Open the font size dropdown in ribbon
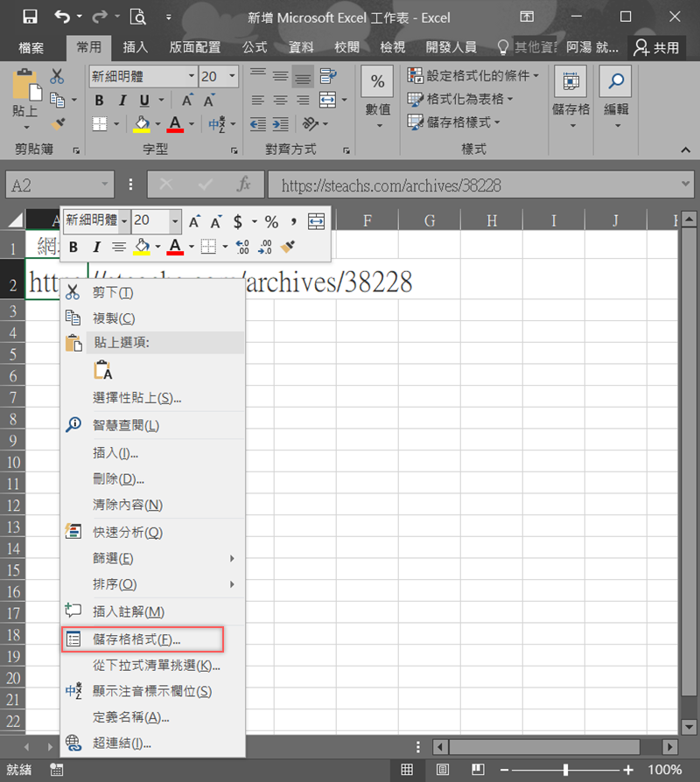This screenshot has height=782, width=700. point(232,77)
